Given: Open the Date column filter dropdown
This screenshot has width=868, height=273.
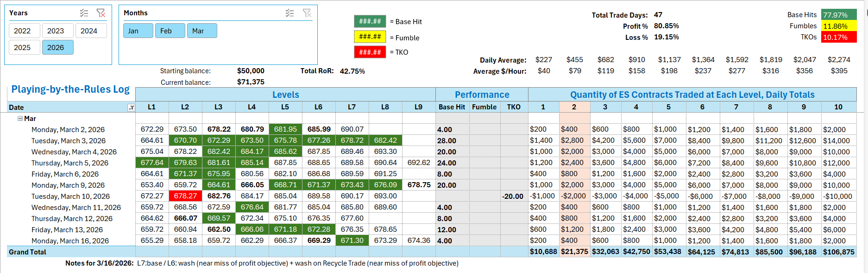Looking at the screenshot, I should pos(131,108).
